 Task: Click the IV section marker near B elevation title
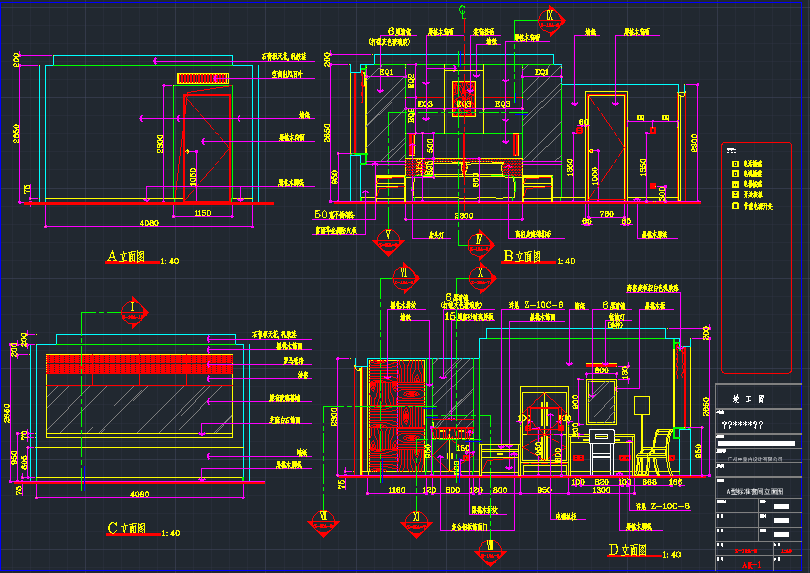[x=479, y=244]
